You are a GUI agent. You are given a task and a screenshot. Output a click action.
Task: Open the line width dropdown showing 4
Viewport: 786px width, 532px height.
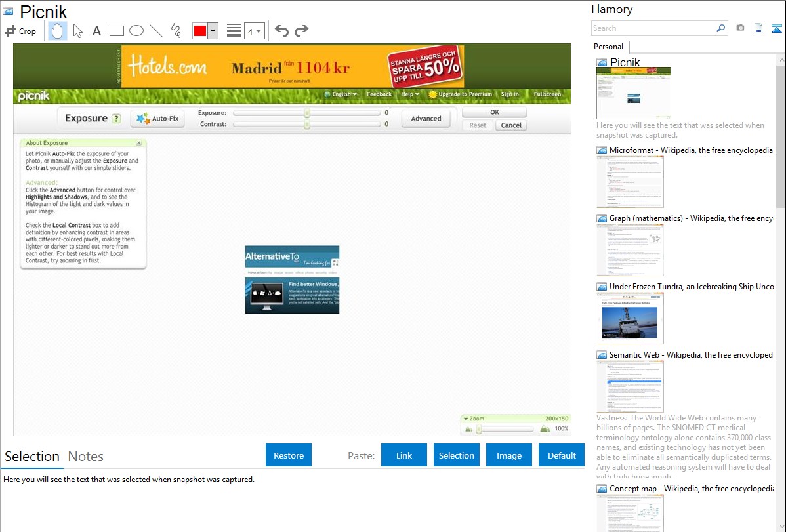[x=254, y=31]
